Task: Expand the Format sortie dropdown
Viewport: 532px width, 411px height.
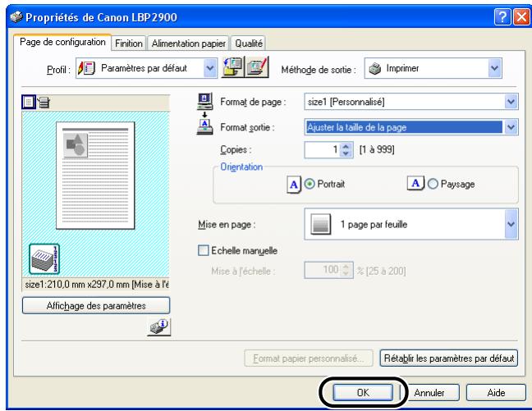Action: click(x=511, y=127)
